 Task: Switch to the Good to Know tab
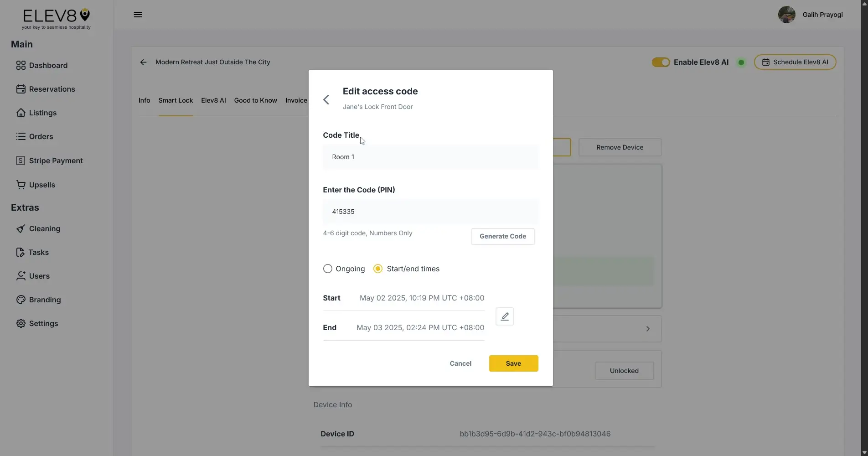coord(255,101)
